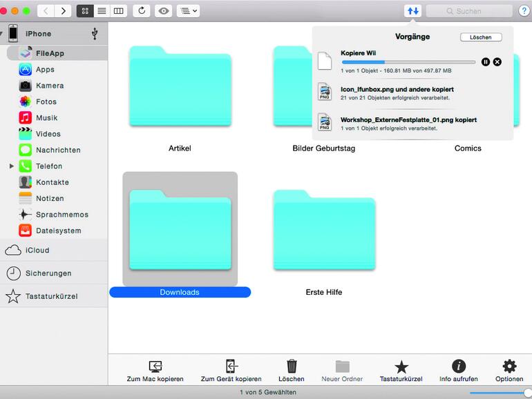Open the sort options dropdown

pos(188,11)
